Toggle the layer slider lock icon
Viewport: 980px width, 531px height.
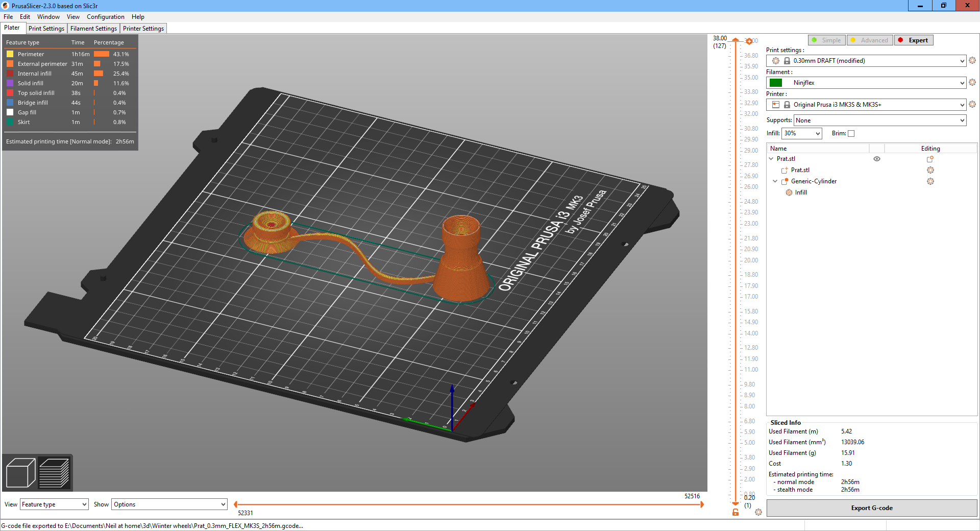click(736, 512)
